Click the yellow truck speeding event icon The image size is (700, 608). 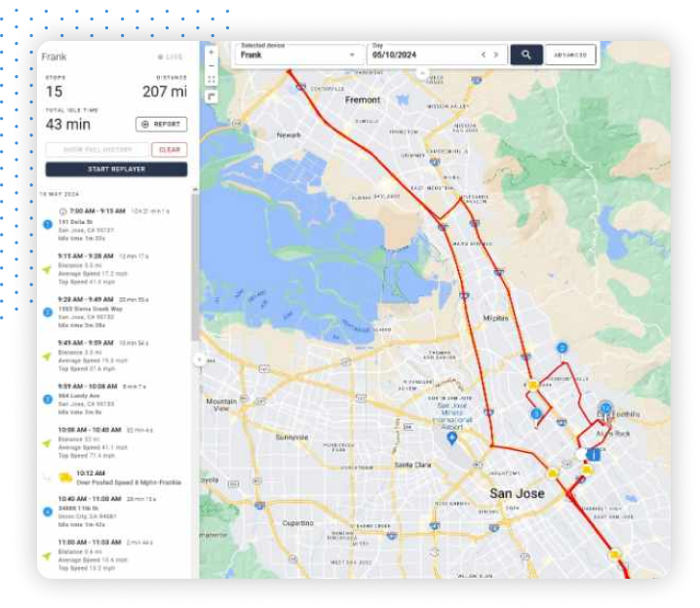[x=62, y=477]
